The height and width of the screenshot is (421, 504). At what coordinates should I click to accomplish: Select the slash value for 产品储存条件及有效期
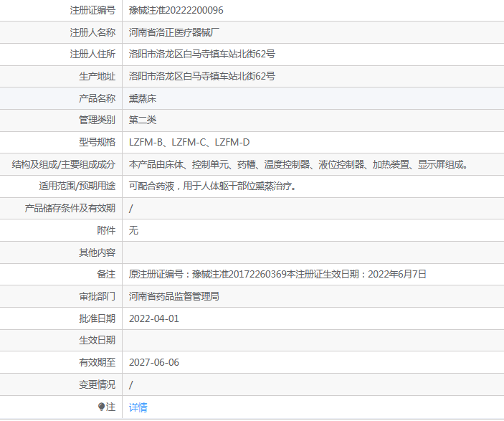(130, 209)
